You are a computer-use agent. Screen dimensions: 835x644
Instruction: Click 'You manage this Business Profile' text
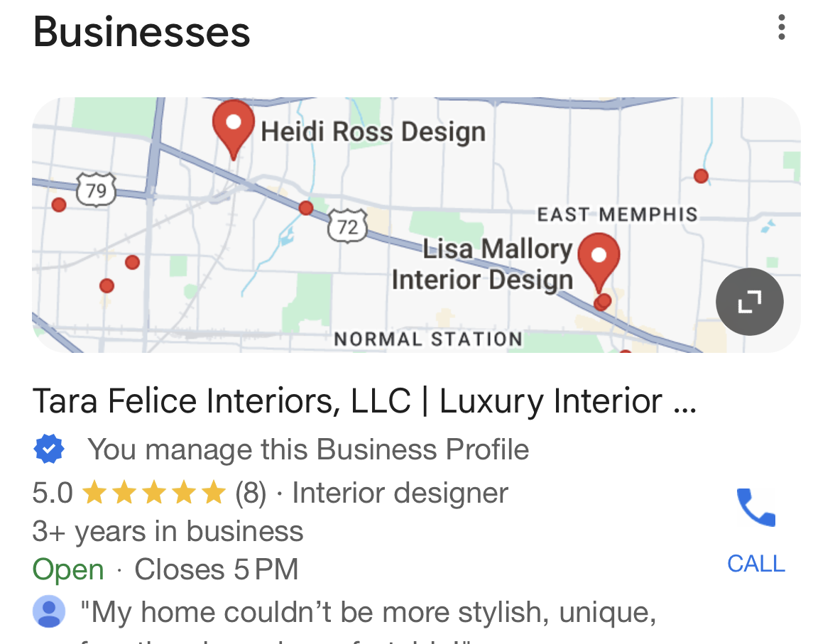[308, 449]
